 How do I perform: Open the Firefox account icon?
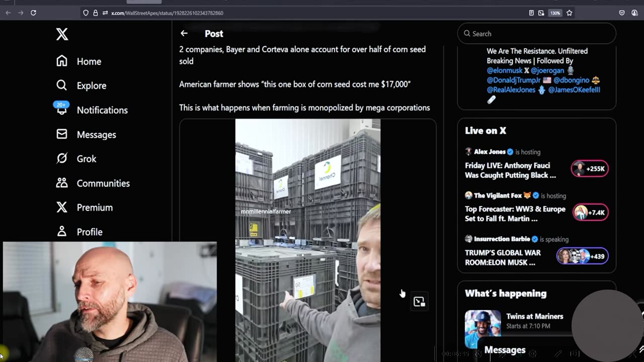(x=634, y=13)
